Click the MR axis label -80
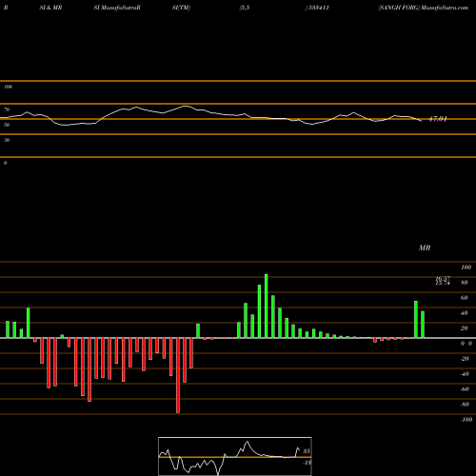This screenshot has height=476, width=476. pyautogui.click(x=465, y=405)
